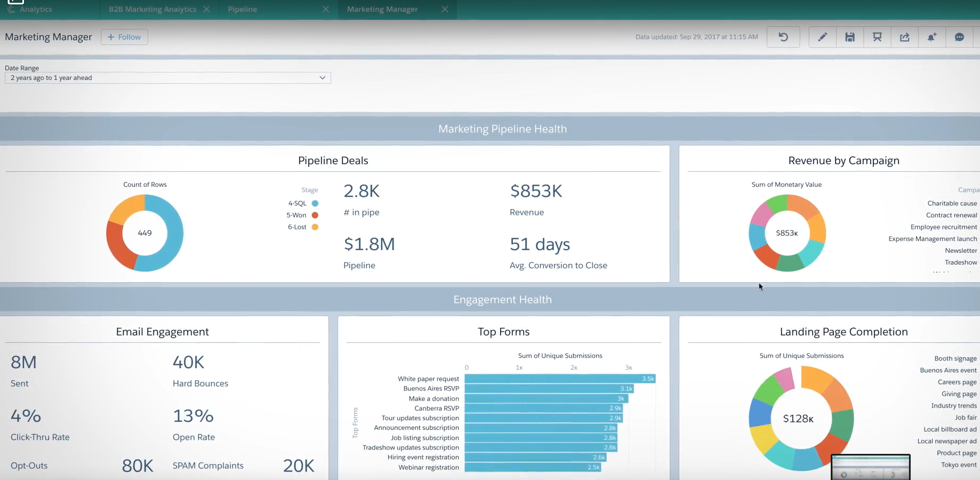
Task: Click the video thumbnail preview at bottom right
Action: 870,468
